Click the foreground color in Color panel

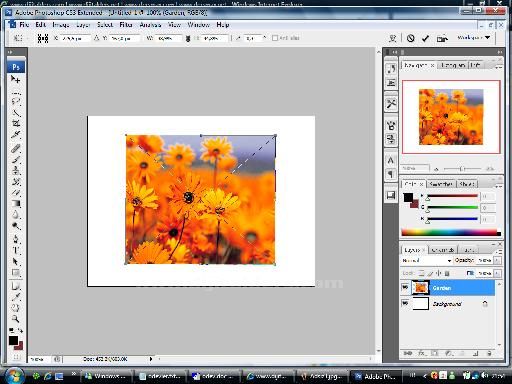[x=408, y=197]
